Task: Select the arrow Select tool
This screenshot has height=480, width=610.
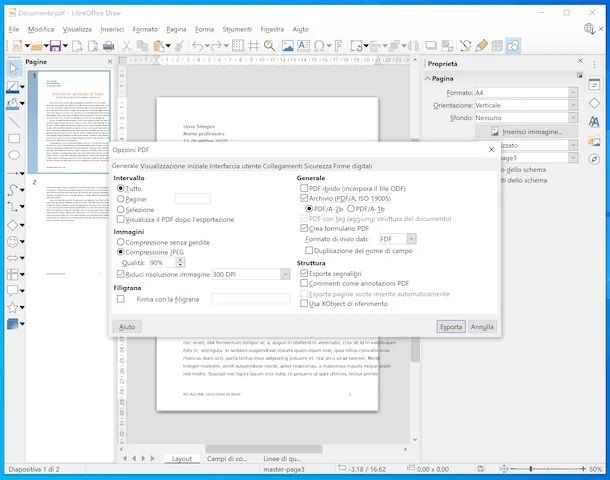Action: pyautogui.click(x=13, y=69)
